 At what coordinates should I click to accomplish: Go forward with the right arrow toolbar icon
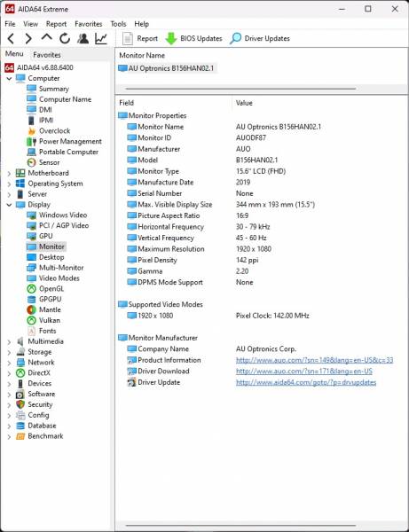tap(28, 39)
